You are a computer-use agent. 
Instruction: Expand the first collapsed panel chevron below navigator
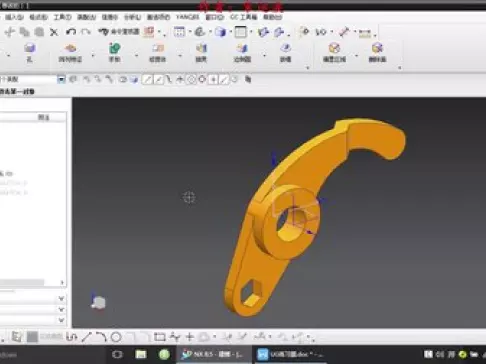(x=61, y=298)
